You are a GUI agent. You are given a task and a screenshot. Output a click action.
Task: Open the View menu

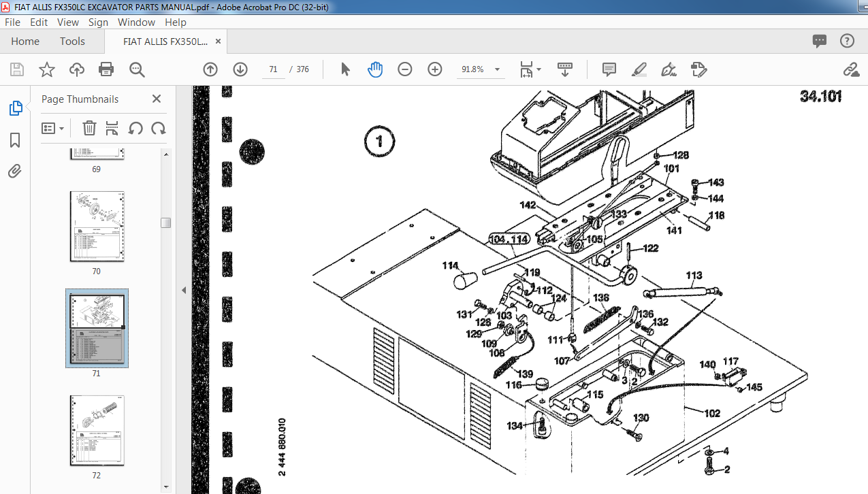[68, 22]
